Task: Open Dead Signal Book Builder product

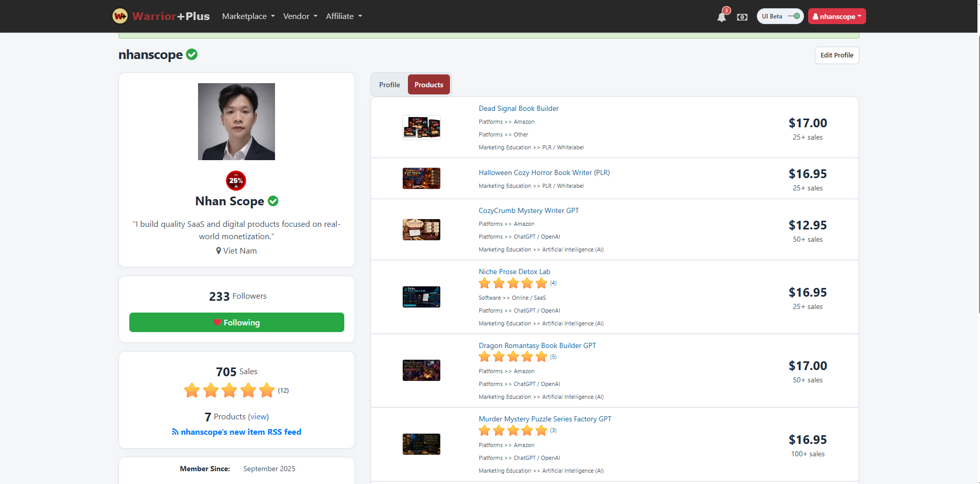Action: 519,108
